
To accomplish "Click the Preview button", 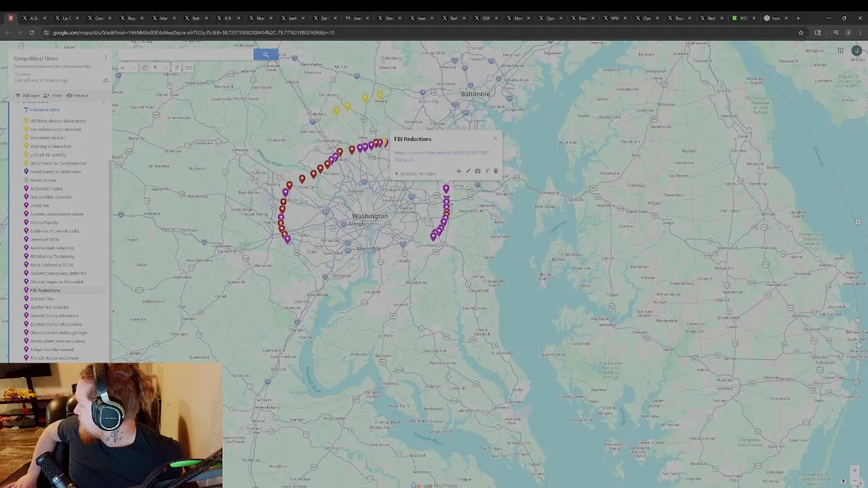I will (x=77, y=96).
